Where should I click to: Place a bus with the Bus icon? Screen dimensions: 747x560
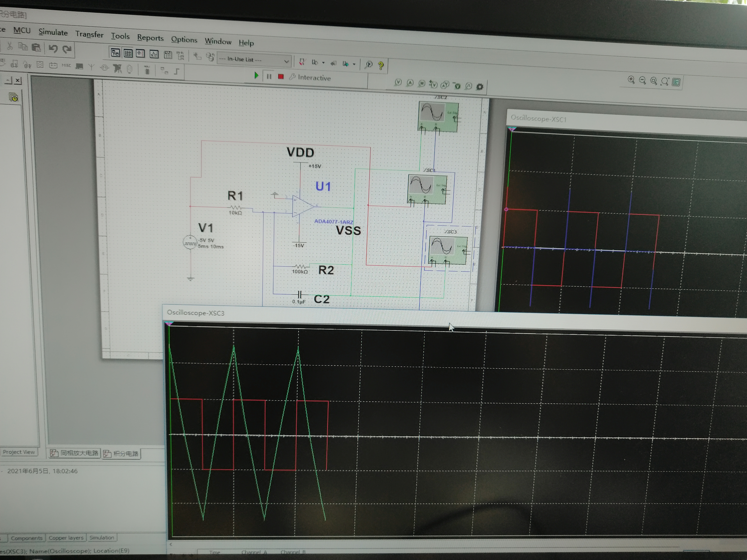click(177, 71)
